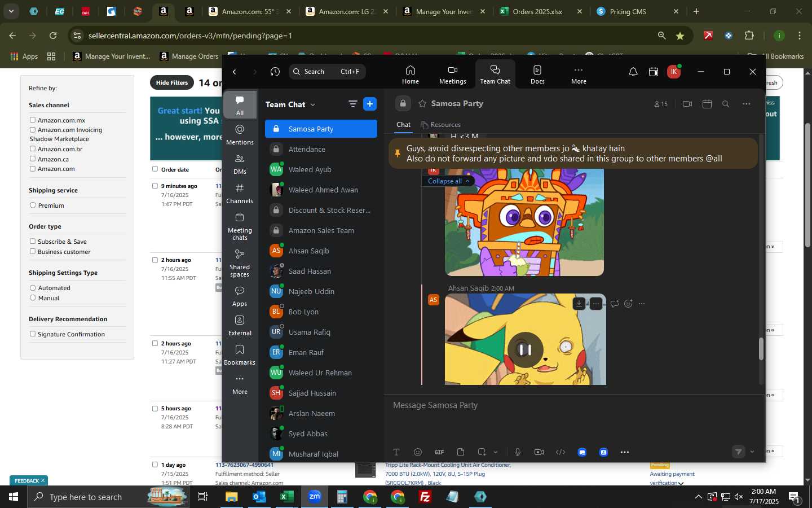Toggle Amazon.ca checkbox
Image resolution: width=812 pixels, height=508 pixels.
pos(33,159)
